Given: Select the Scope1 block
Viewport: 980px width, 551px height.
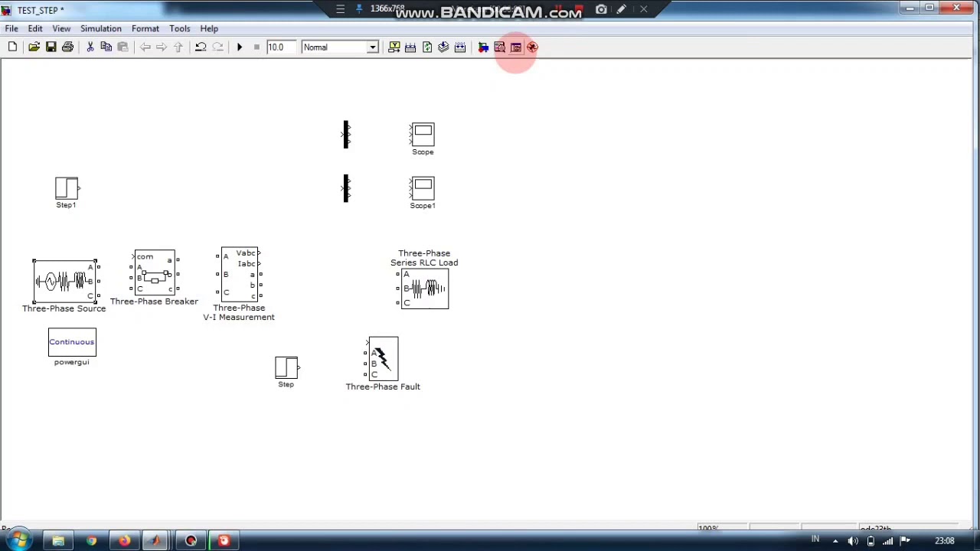Looking at the screenshot, I should click(423, 188).
